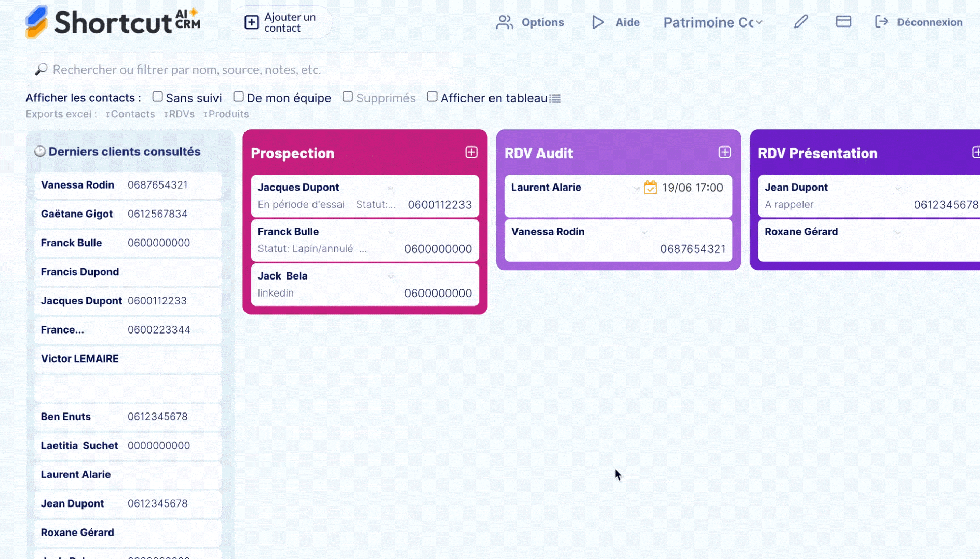
Task: Open the credit card billing icon
Action: (843, 22)
